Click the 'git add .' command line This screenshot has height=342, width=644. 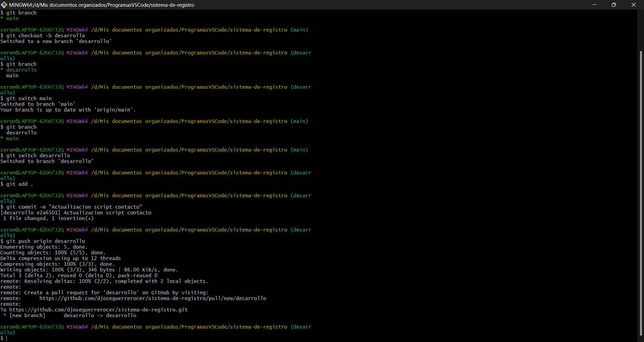coord(17,184)
